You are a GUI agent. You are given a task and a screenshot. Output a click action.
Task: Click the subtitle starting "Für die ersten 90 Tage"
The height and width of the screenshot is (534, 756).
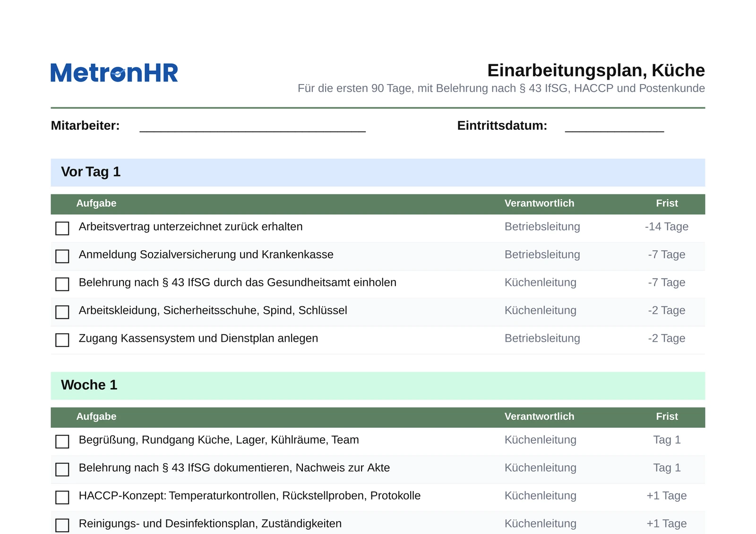tap(501, 88)
